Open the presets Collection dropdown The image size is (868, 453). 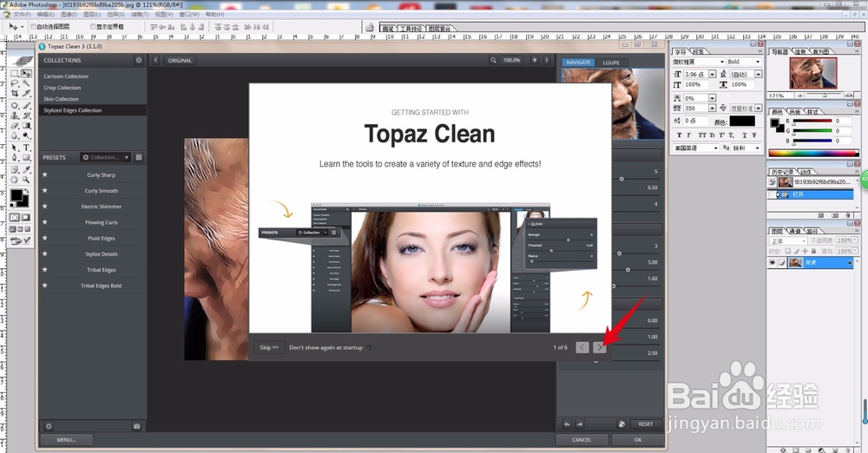click(105, 157)
